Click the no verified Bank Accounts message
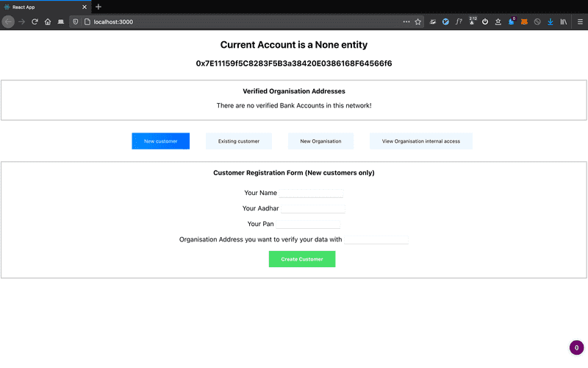Screen dimensions: 588x368 293,105
